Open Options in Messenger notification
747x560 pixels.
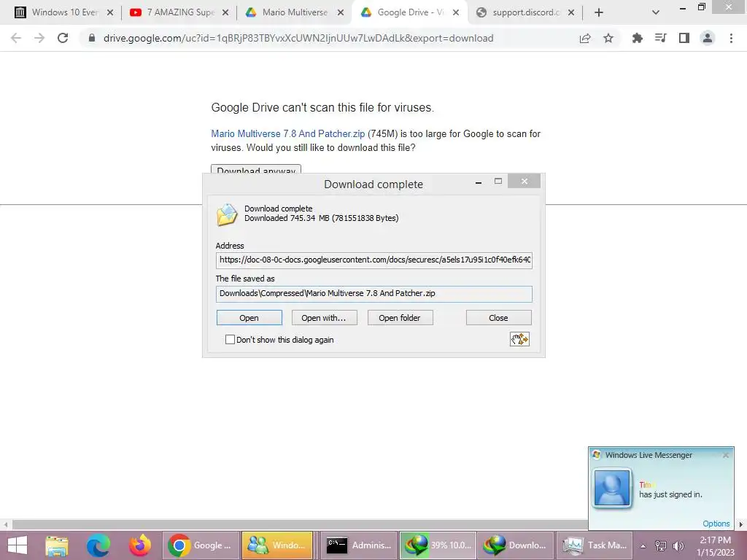pos(716,524)
